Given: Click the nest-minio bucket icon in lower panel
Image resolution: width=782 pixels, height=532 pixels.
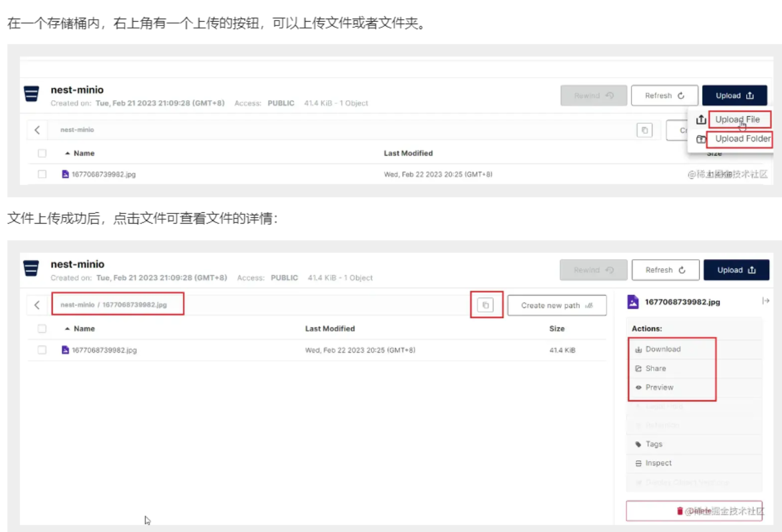Looking at the screenshot, I should (x=31, y=268).
